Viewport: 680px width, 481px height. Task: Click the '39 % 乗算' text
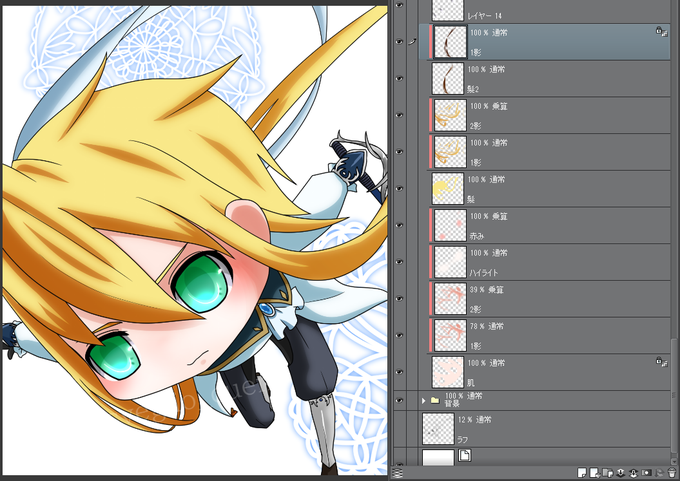[x=487, y=289]
